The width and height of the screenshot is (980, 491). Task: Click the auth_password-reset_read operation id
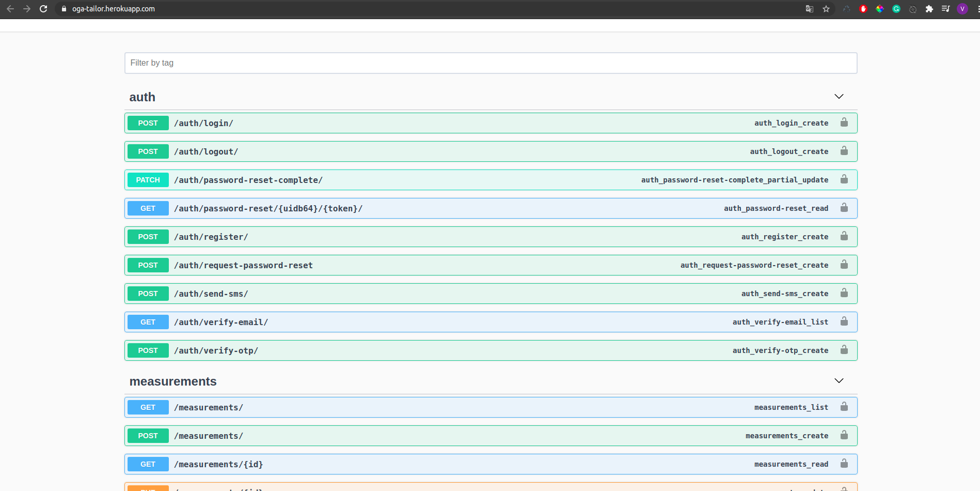coord(776,208)
